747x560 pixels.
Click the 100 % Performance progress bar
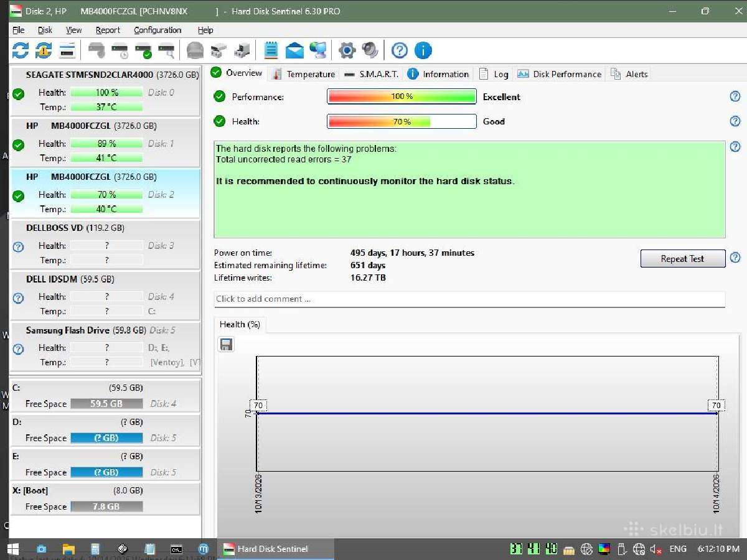402,96
